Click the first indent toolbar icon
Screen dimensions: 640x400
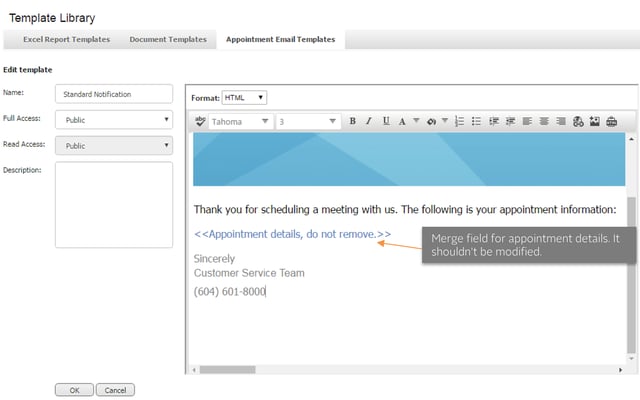click(x=494, y=121)
